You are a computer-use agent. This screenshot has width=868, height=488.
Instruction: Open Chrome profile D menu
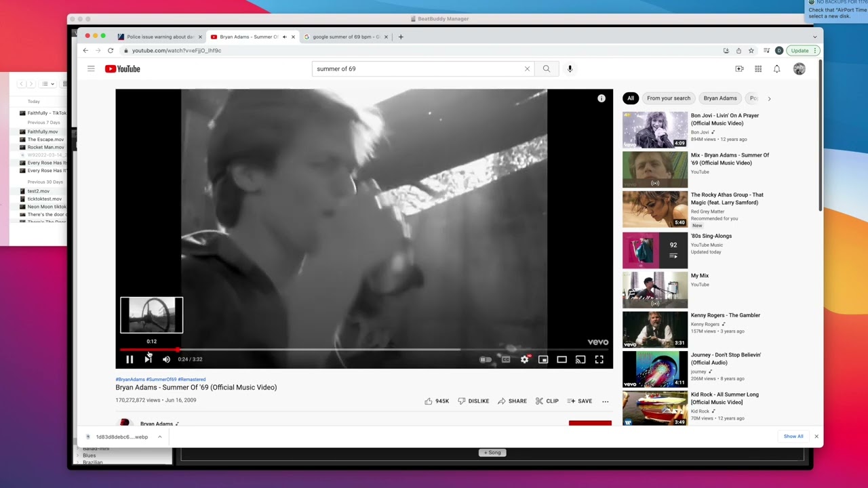click(x=779, y=50)
